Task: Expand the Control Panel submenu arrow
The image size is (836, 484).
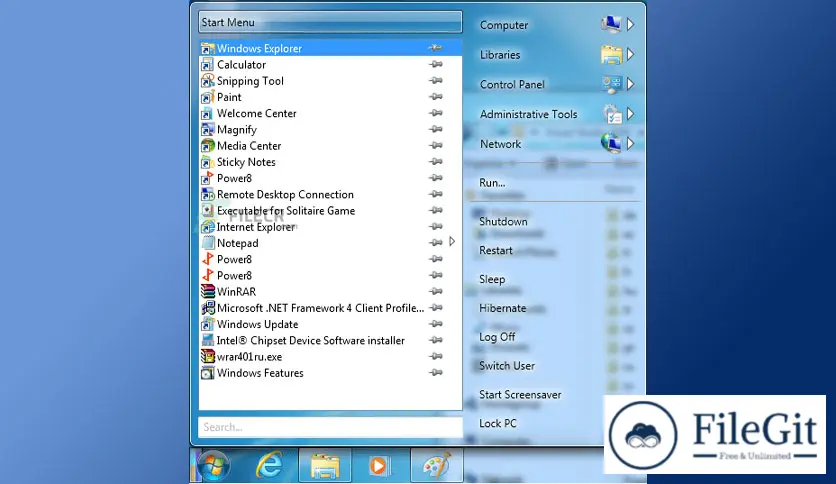Action: tap(631, 84)
